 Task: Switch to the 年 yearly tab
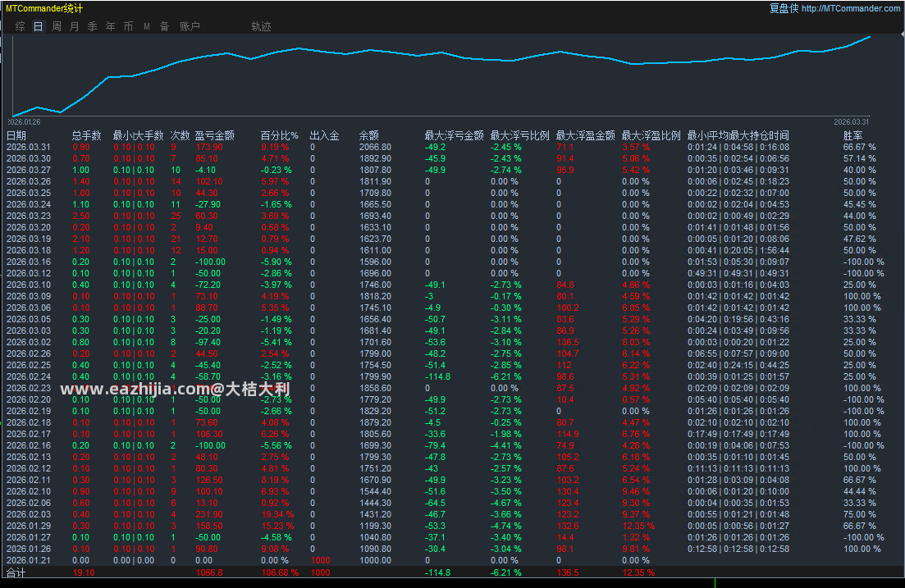pos(110,26)
